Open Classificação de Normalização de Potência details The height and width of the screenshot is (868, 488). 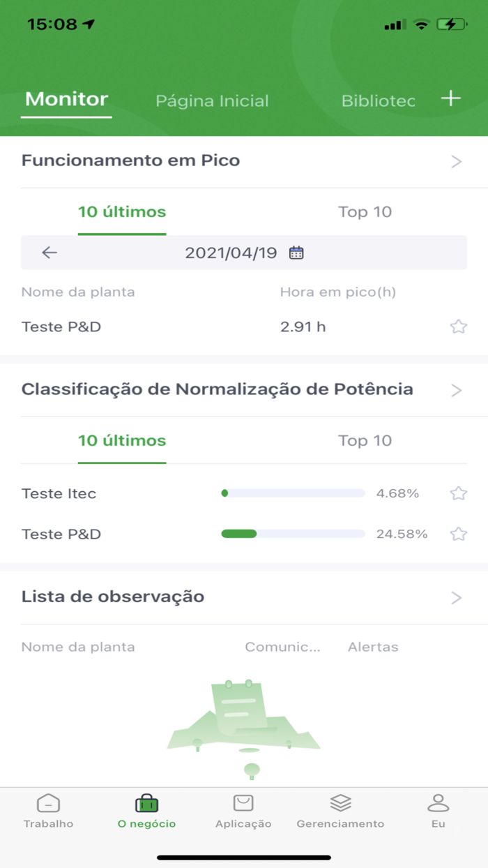pos(455,389)
